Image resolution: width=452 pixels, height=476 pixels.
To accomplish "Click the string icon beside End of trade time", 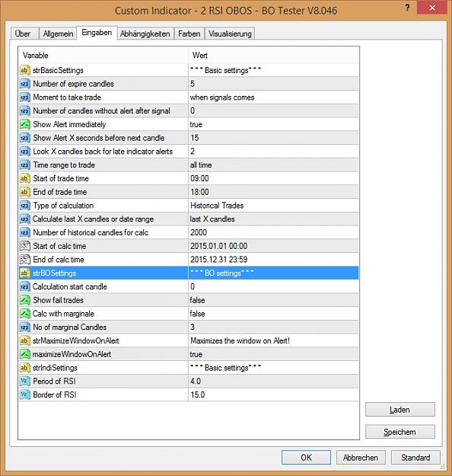I will (x=25, y=192).
